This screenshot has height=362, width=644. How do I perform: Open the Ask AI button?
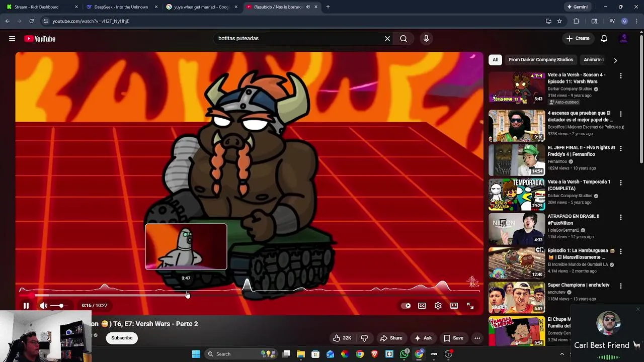click(x=423, y=338)
